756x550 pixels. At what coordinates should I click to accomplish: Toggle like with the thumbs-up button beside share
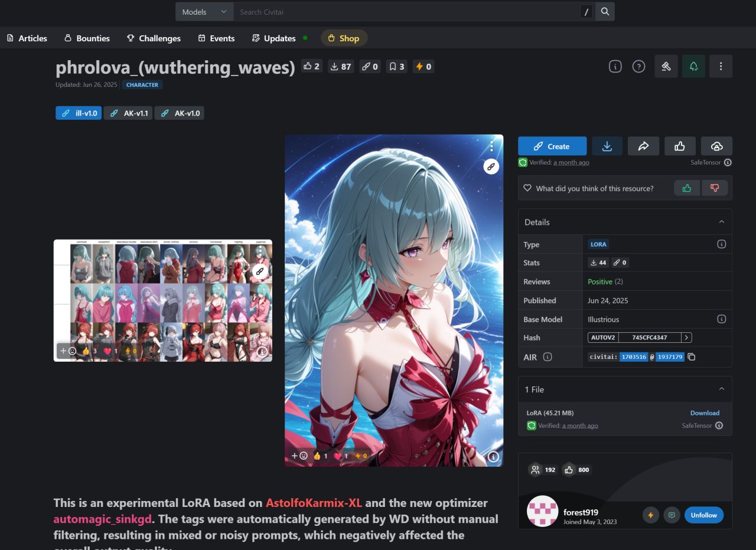(680, 146)
